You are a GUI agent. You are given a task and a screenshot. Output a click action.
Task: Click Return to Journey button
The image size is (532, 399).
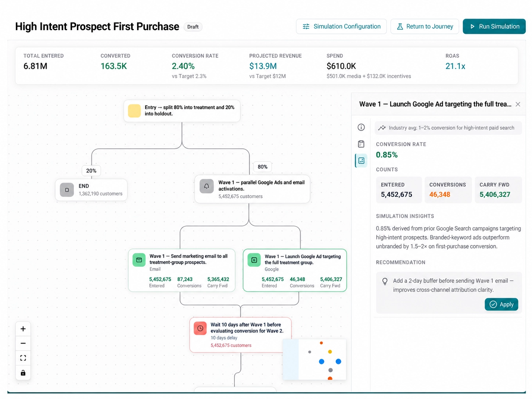pos(425,26)
